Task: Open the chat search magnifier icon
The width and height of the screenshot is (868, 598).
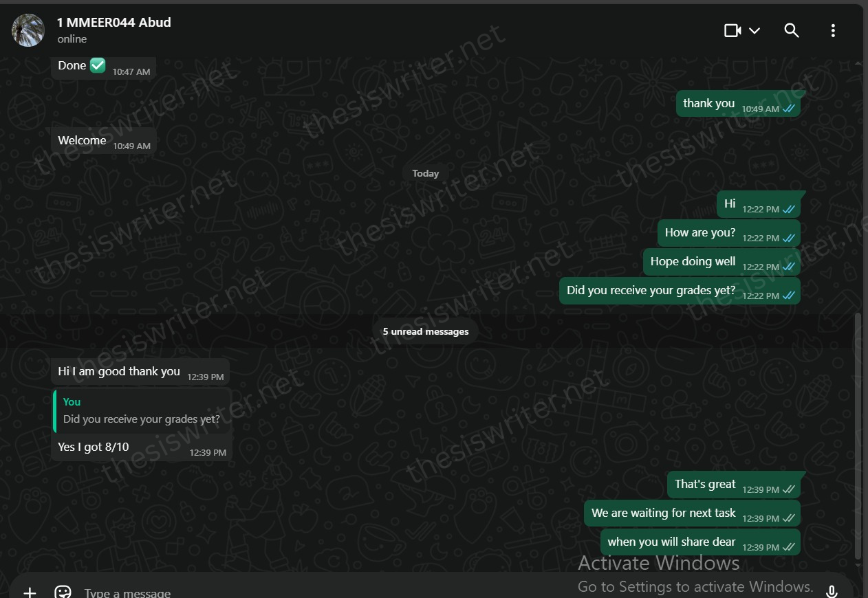Action: [792, 30]
